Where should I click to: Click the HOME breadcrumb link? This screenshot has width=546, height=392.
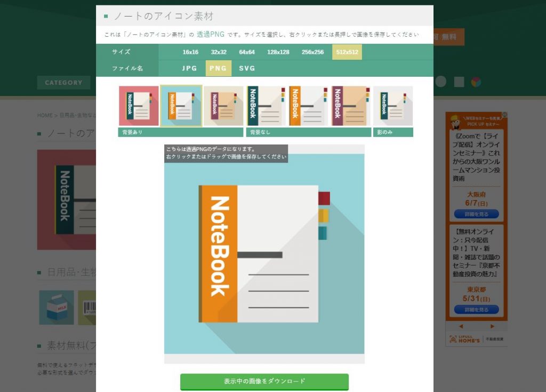[45, 115]
